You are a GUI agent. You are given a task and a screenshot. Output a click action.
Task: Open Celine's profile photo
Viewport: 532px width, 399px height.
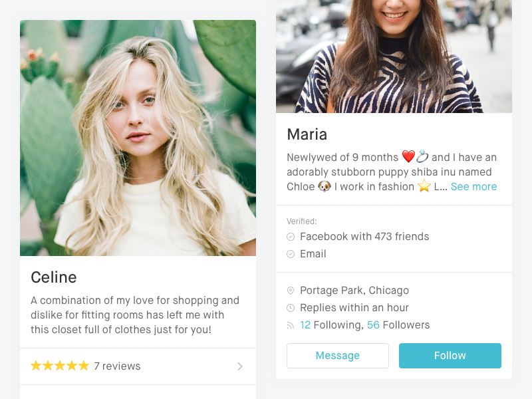(138, 138)
